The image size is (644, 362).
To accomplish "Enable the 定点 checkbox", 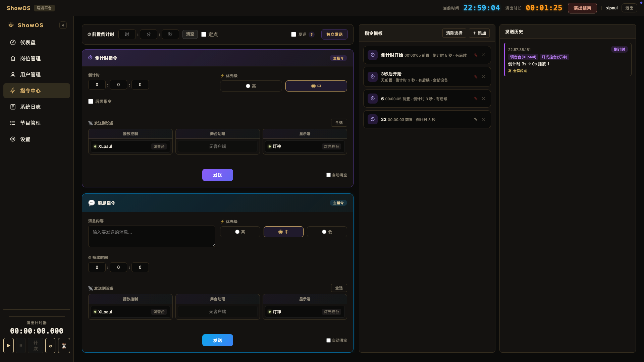I will (204, 35).
